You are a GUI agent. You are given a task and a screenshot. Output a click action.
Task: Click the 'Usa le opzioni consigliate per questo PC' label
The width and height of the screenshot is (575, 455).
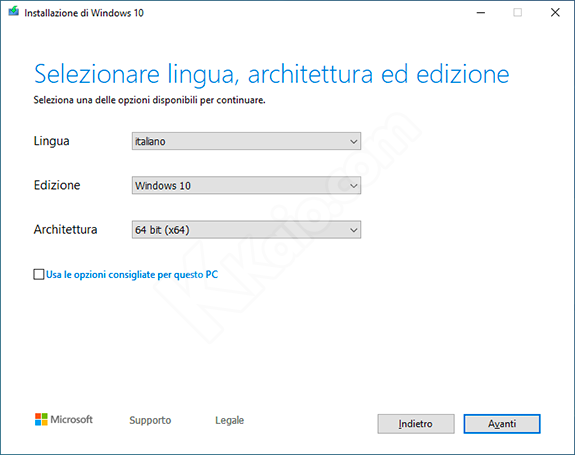click(x=132, y=275)
